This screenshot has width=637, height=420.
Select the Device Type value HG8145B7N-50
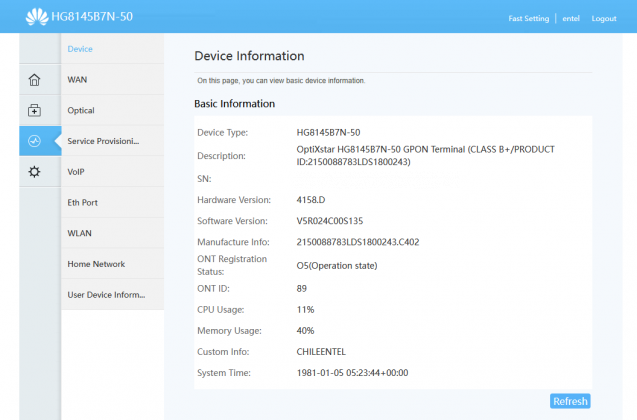(328, 132)
